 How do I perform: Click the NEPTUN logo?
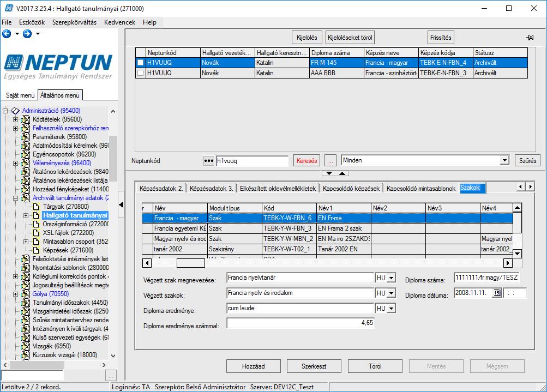coord(58,67)
